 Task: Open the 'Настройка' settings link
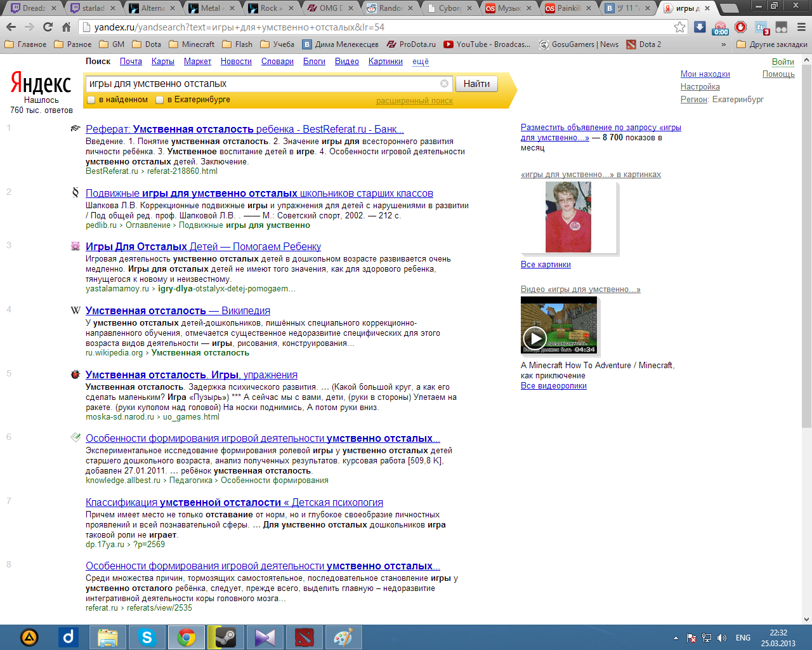point(700,86)
